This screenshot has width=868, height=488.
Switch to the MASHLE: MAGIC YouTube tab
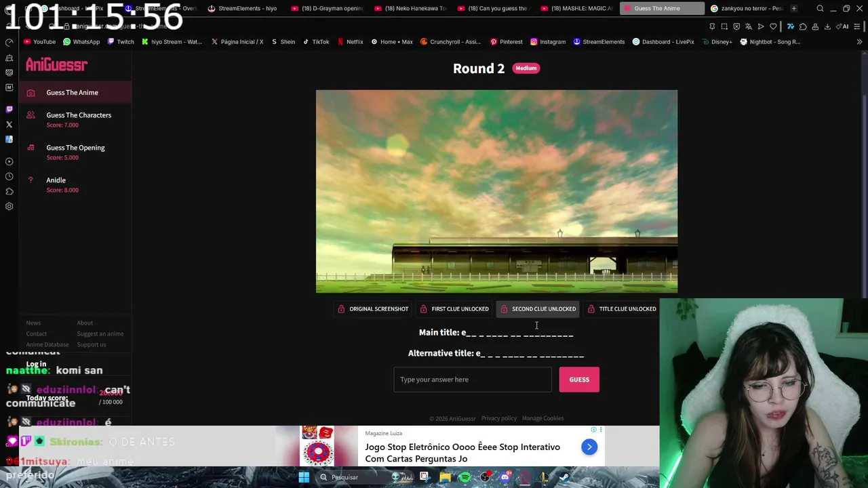(576, 8)
